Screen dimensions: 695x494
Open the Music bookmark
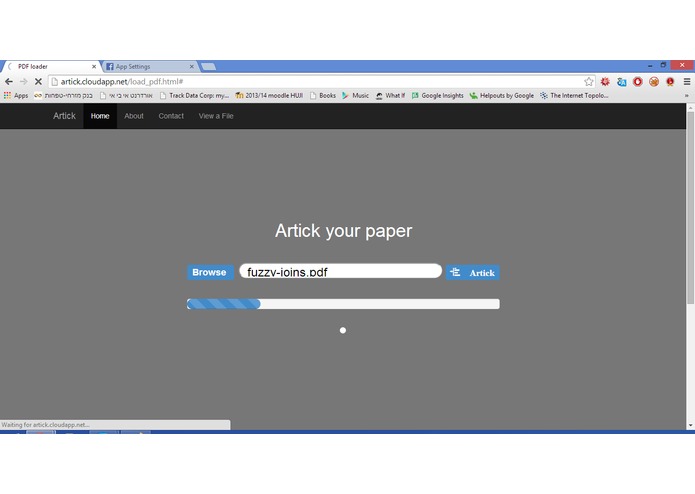[355, 95]
